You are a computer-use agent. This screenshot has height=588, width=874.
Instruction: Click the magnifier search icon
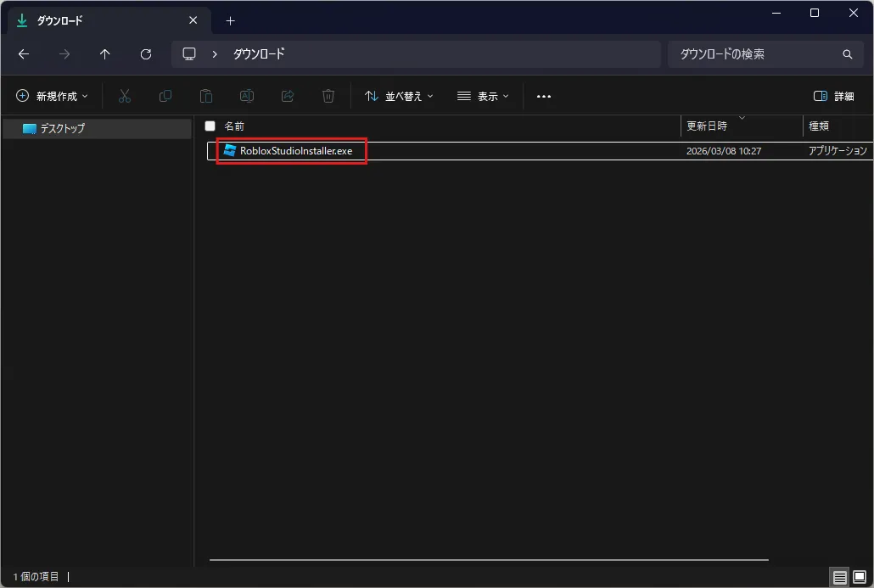tap(847, 54)
